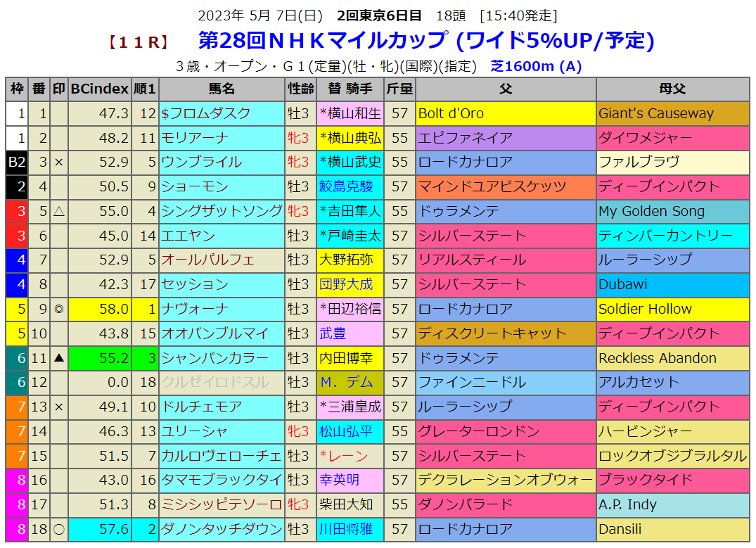
Task: Click the ▲ mark beside シャンパンカラー
Action: (x=59, y=358)
